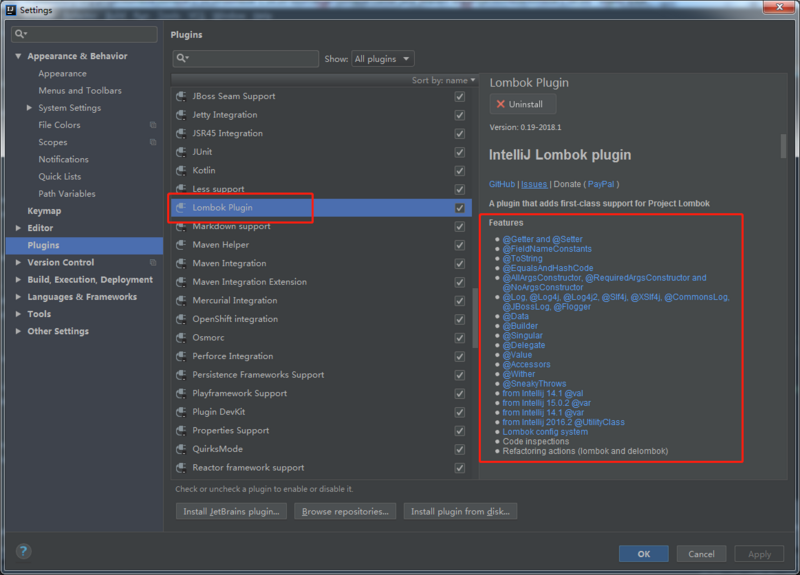This screenshot has height=575, width=800.
Task: Click the Uninstall button for Lombok
Action: click(x=523, y=104)
